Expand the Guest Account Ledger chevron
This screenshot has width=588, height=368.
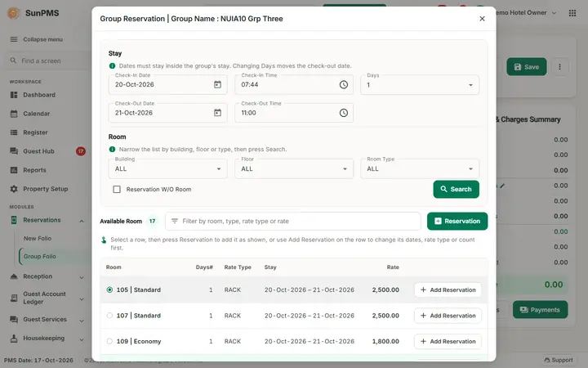coord(82,299)
